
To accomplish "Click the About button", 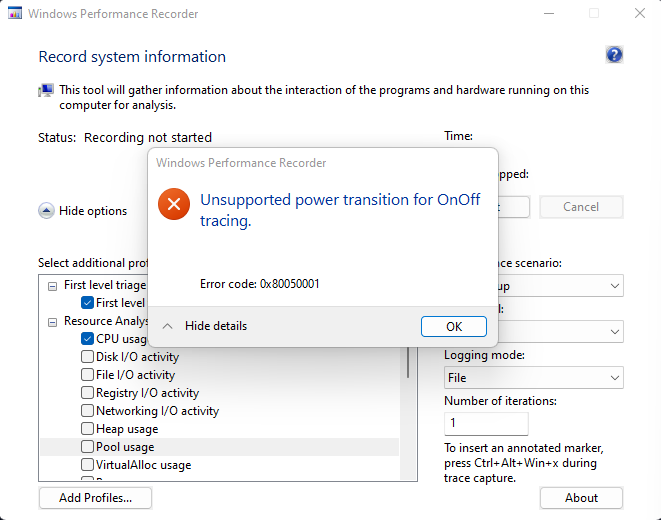I will pyautogui.click(x=581, y=498).
